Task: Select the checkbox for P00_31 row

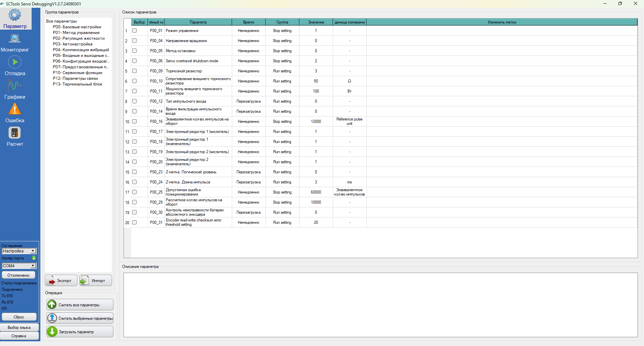Action: click(134, 222)
